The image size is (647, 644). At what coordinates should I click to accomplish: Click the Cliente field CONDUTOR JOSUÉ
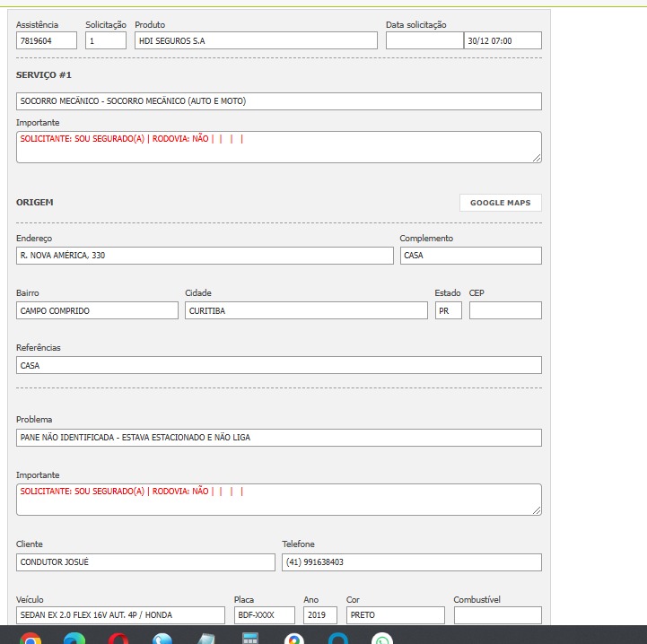coord(145,562)
